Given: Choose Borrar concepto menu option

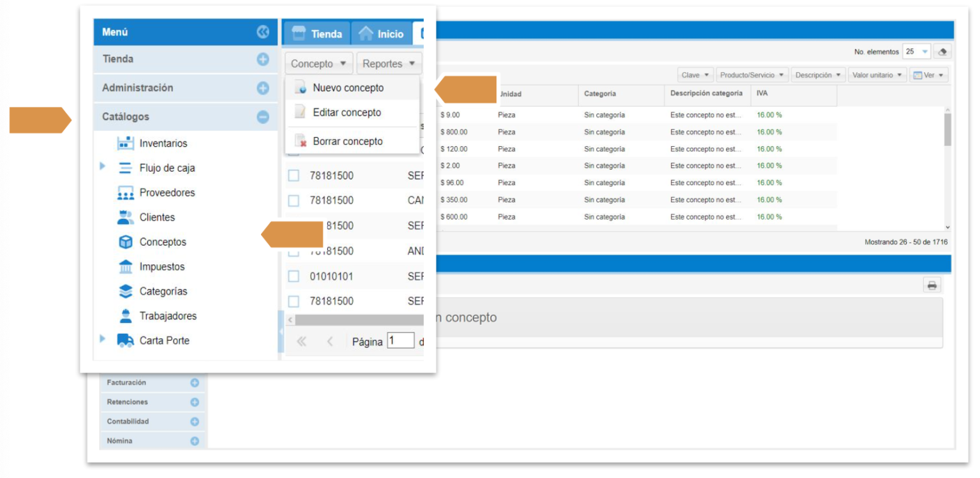Looking at the screenshot, I should [347, 142].
